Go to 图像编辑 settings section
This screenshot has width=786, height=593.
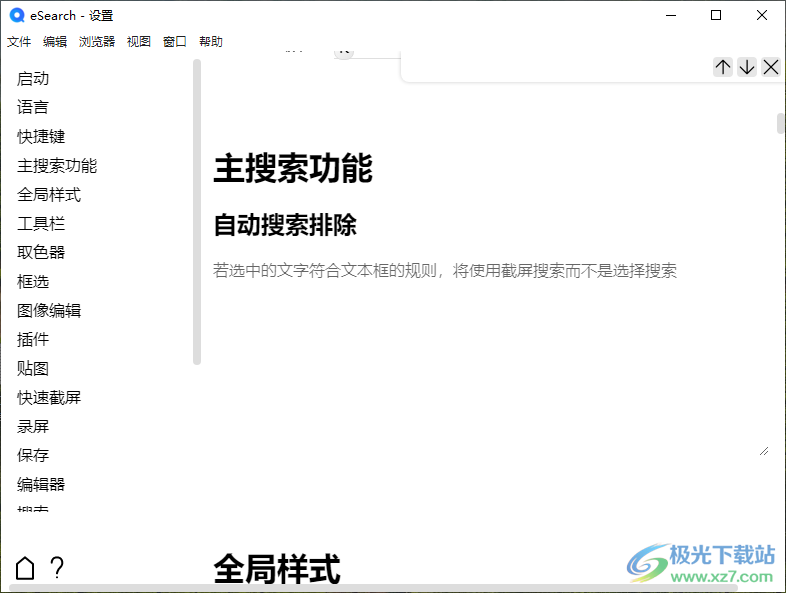[x=49, y=310]
